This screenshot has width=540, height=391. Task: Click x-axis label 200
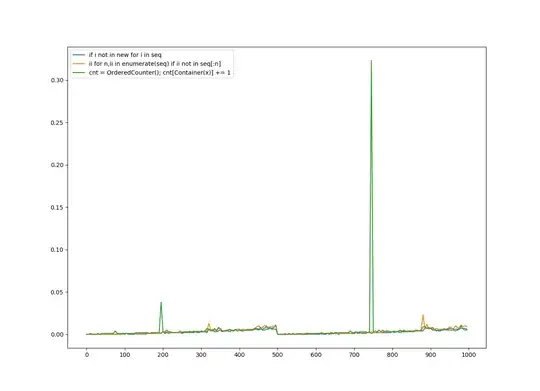click(x=163, y=355)
